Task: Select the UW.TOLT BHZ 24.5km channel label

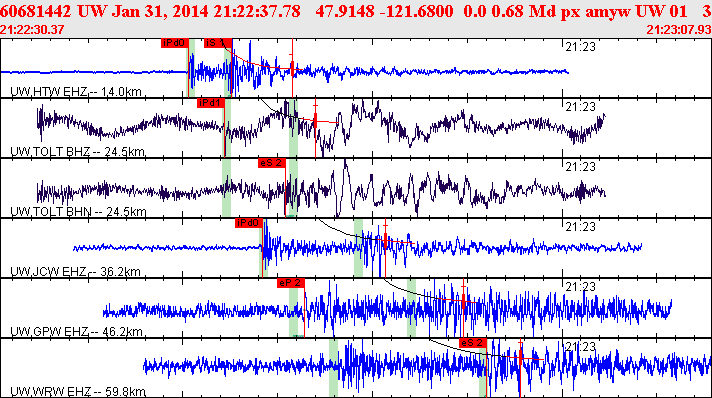Action: click(x=78, y=152)
